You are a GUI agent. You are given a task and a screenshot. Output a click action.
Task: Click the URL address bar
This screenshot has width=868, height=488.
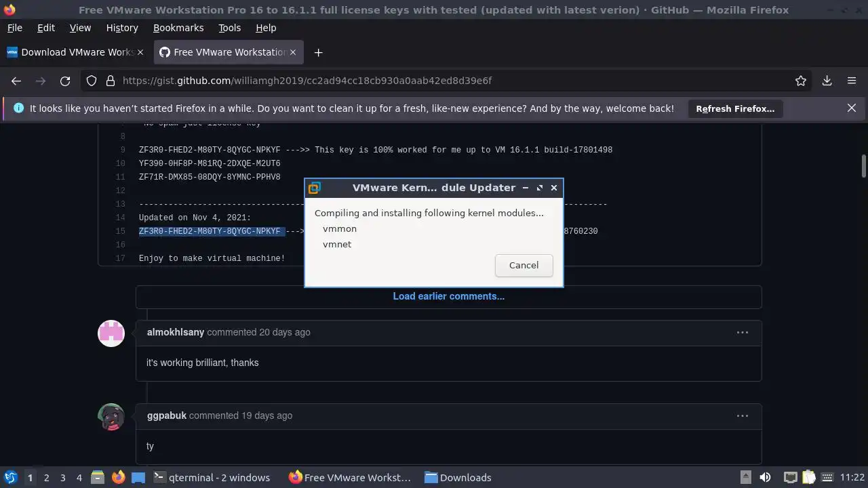click(x=448, y=81)
